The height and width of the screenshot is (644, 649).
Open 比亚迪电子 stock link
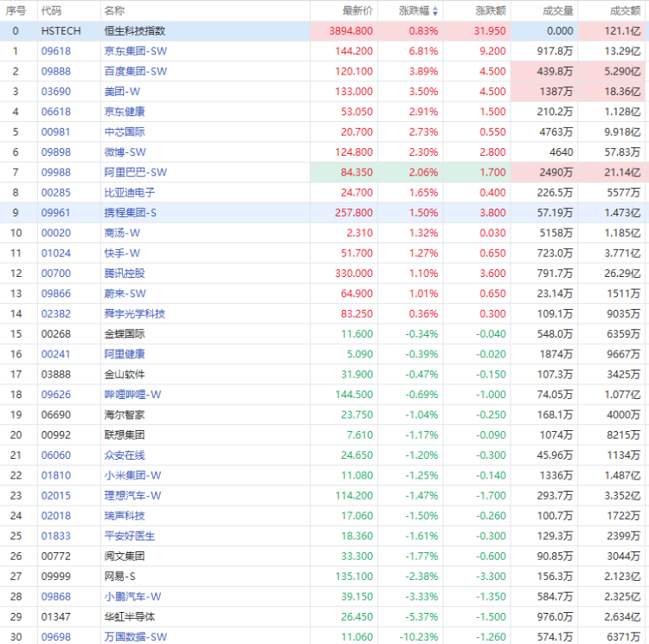tap(130, 192)
